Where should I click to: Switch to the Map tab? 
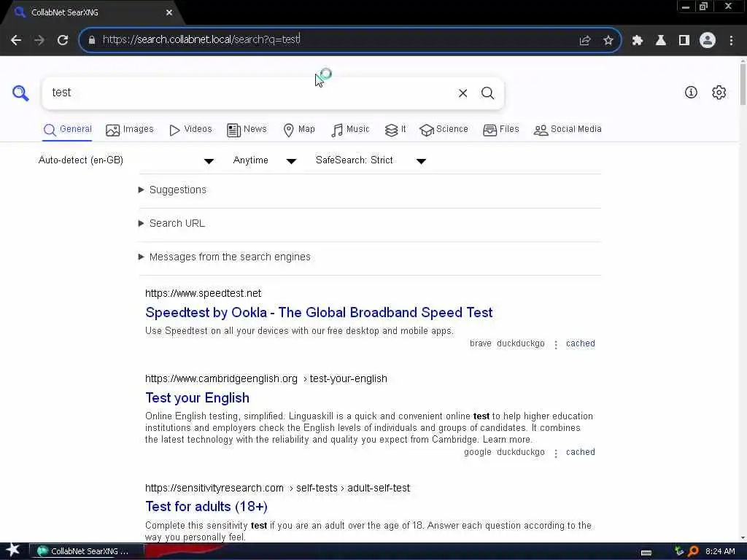(x=299, y=130)
